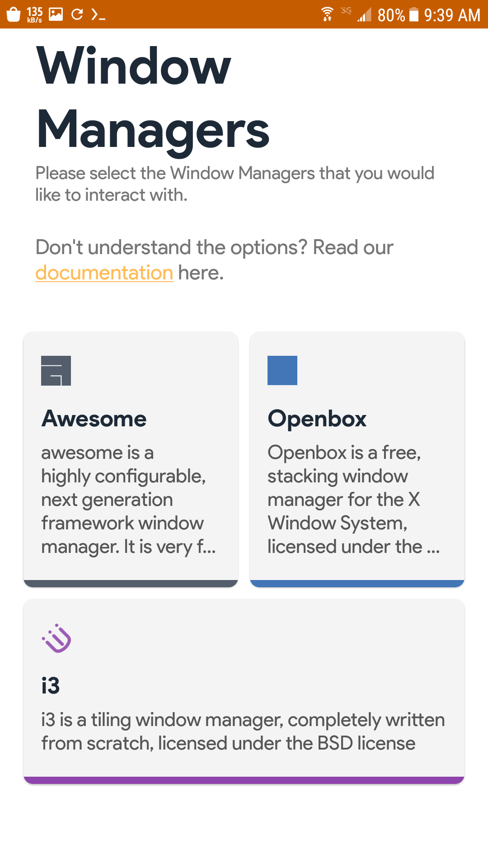Select the Awesome card title
The height and width of the screenshot is (868, 488).
point(94,419)
